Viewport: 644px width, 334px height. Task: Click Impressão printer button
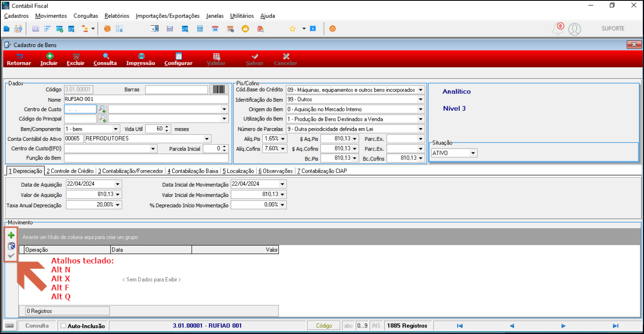click(141, 59)
